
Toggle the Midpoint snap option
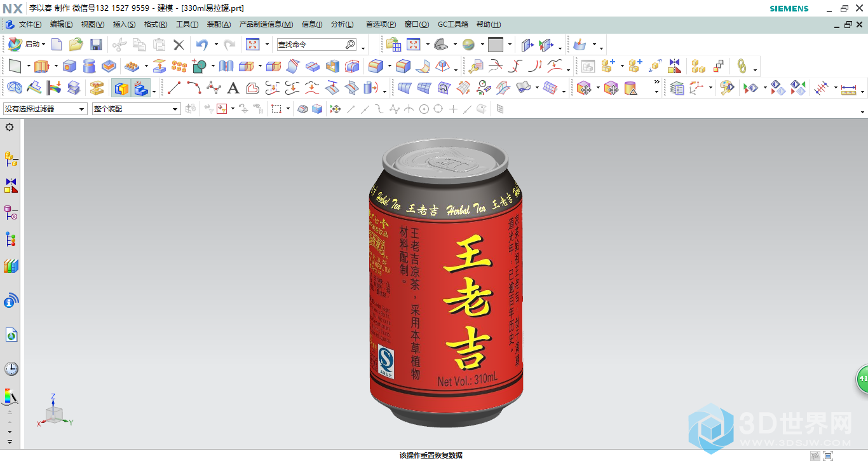[x=365, y=109]
